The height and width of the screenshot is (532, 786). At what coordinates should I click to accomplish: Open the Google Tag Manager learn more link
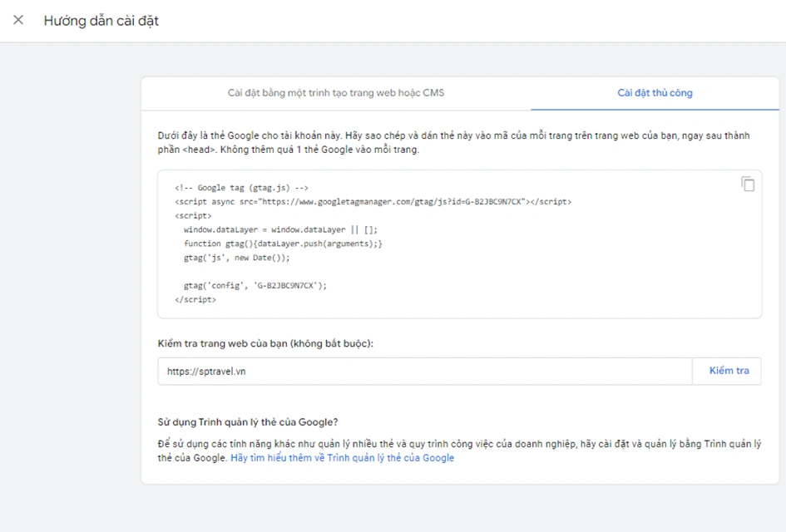[x=343, y=458]
